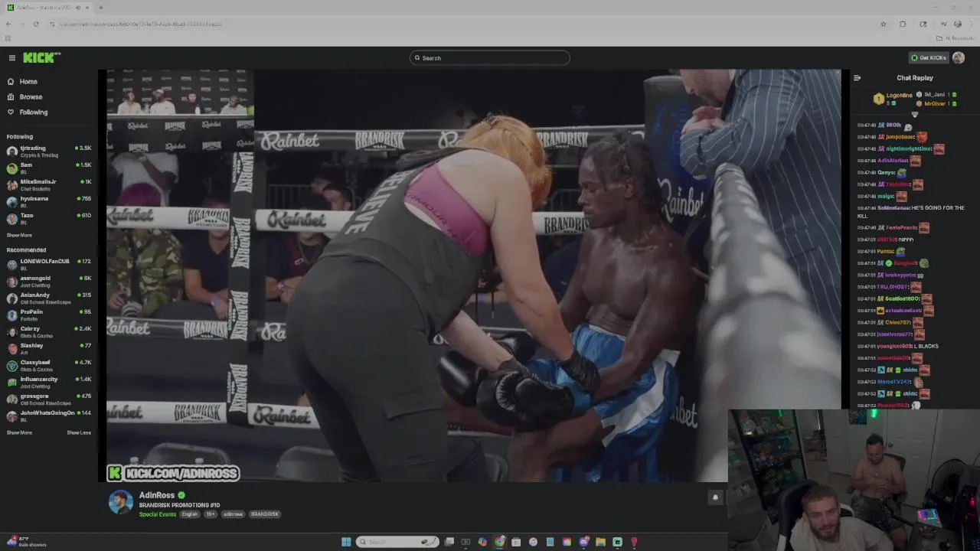Open the Browse page
The height and width of the screenshot is (551, 980).
(31, 96)
